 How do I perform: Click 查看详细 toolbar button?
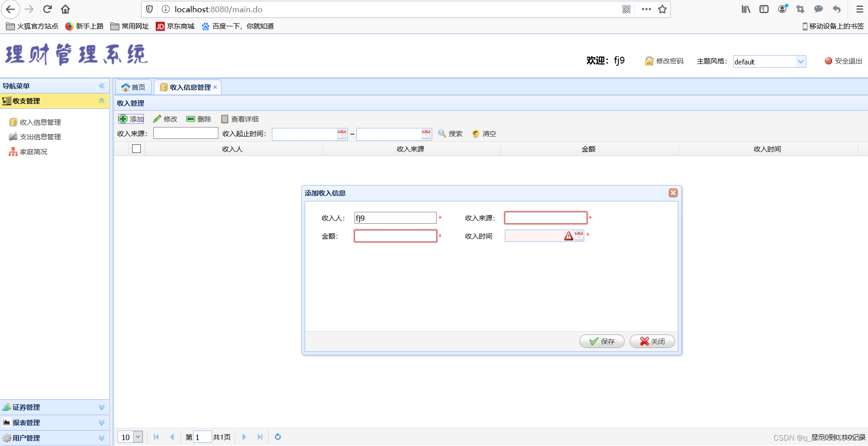(240, 119)
